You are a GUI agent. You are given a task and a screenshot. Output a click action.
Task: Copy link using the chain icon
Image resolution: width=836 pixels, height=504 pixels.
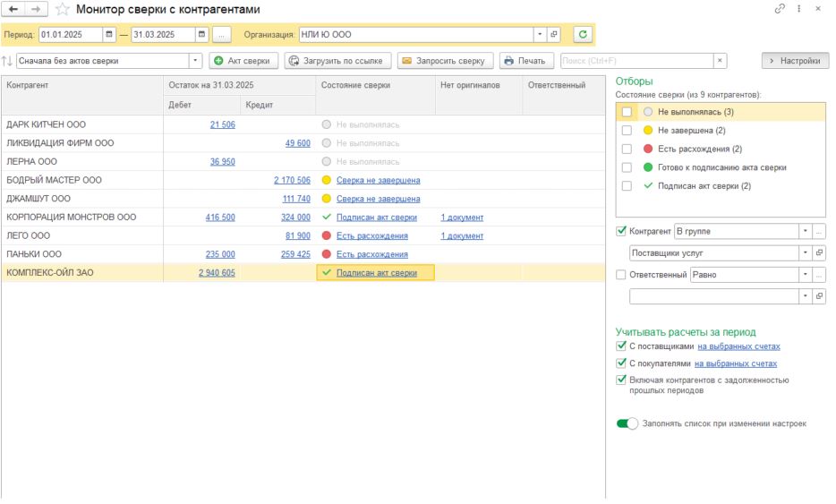click(780, 9)
